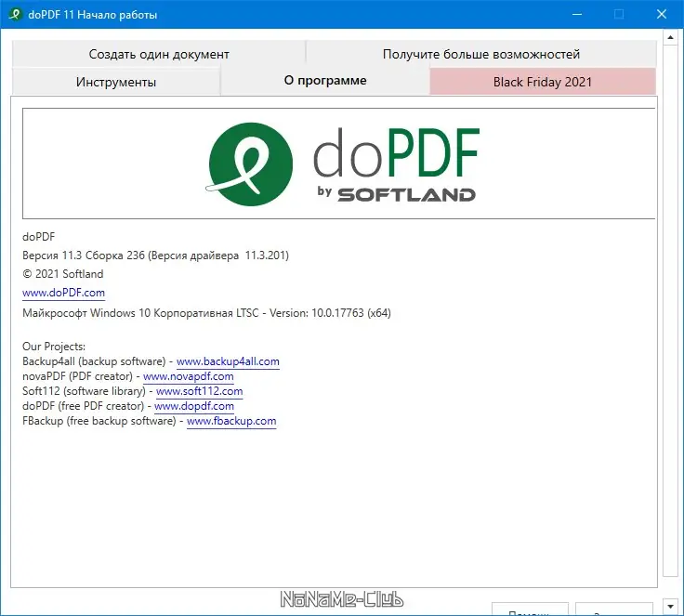Click the '© 2021 Softland' text

coord(63,274)
